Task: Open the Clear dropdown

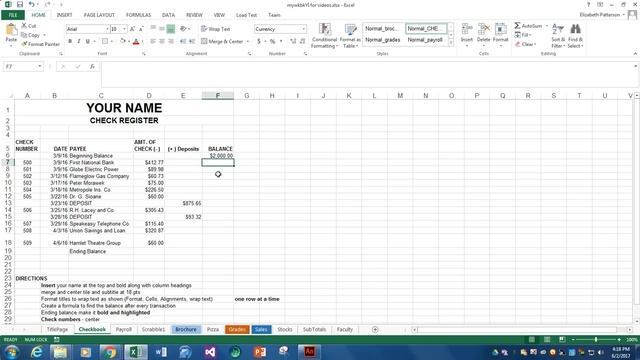Action: click(526, 44)
